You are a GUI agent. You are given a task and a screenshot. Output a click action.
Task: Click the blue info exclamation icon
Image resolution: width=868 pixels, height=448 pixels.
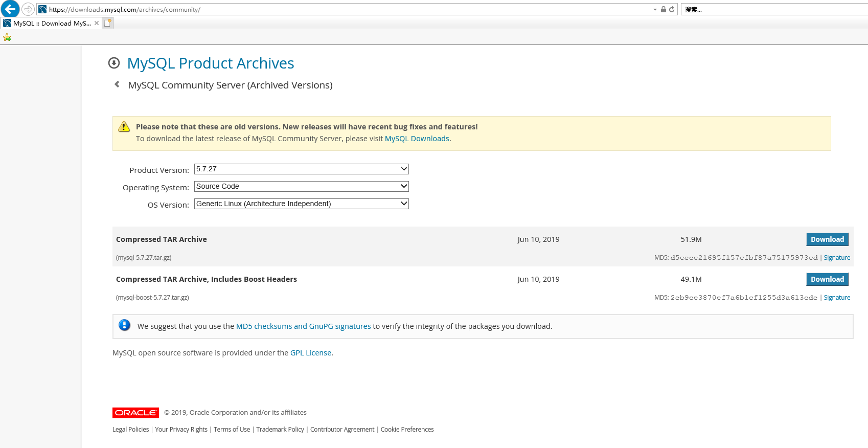pos(124,325)
